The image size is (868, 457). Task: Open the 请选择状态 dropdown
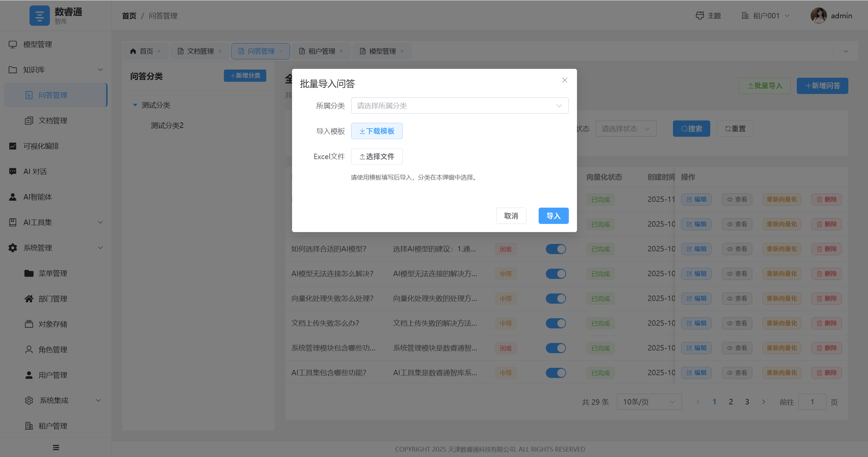coord(626,129)
